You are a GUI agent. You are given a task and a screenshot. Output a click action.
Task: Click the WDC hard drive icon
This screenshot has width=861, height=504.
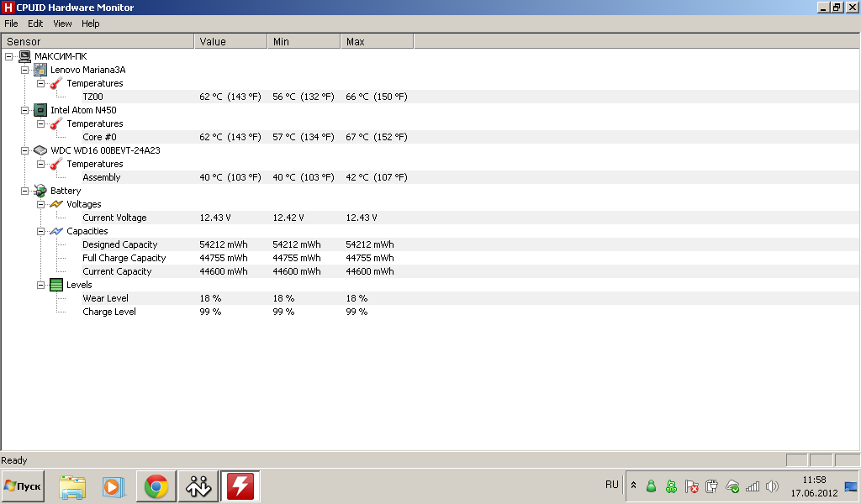[x=40, y=150]
